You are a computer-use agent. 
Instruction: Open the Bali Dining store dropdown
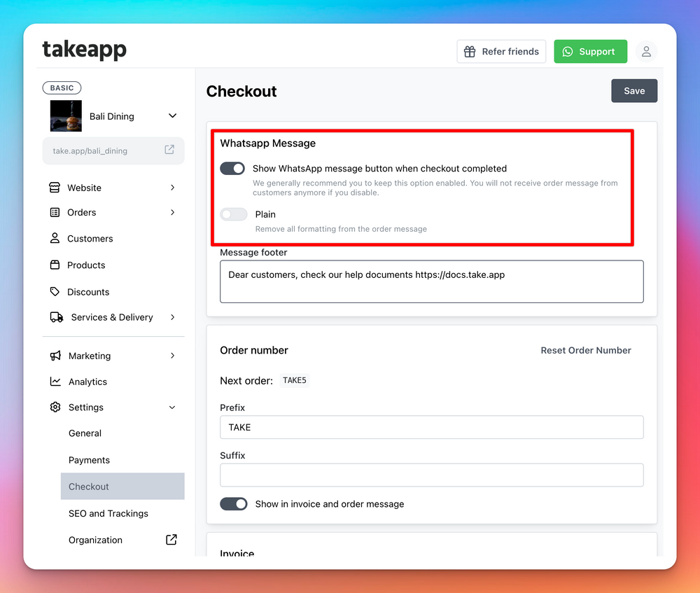[172, 116]
